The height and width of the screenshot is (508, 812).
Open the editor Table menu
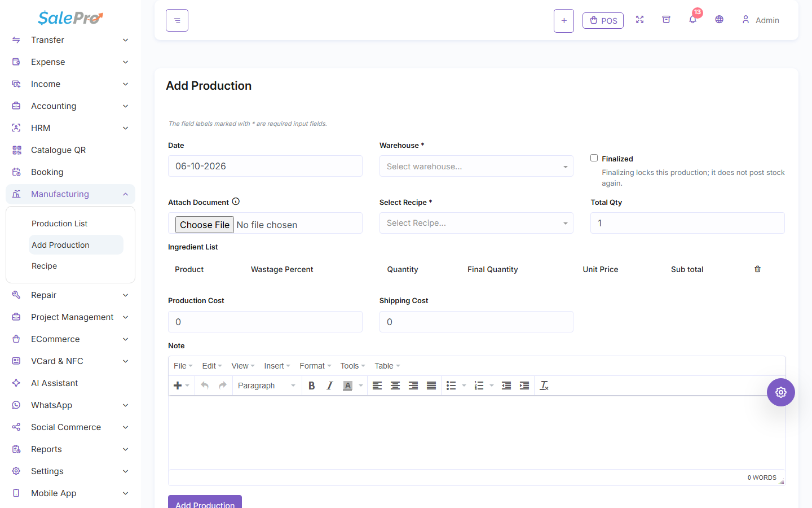(x=387, y=366)
